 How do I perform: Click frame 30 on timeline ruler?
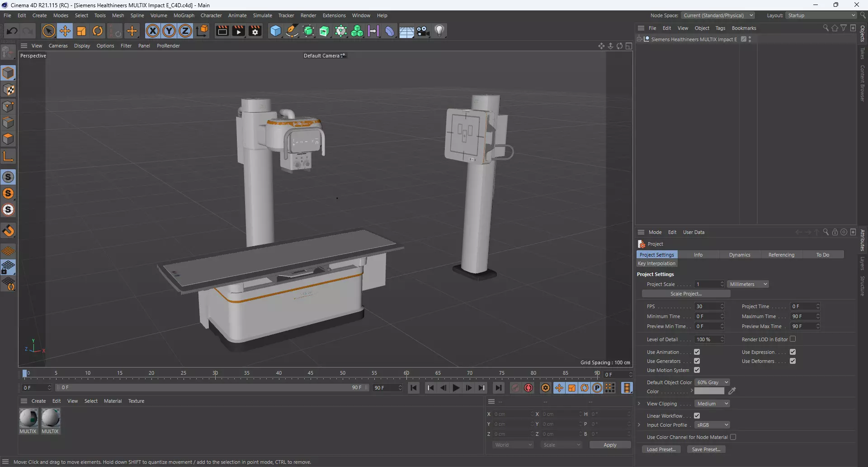[x=215, y=373]
